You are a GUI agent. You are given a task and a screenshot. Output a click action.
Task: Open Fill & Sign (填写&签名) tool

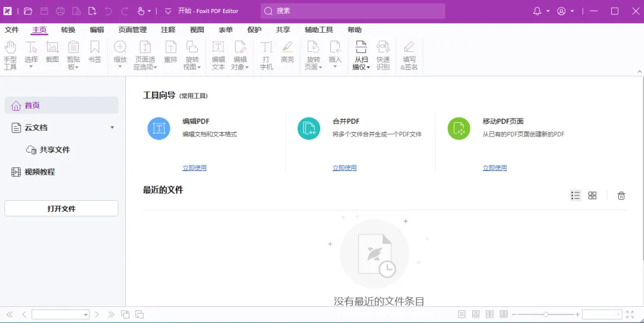pos(409,55)
